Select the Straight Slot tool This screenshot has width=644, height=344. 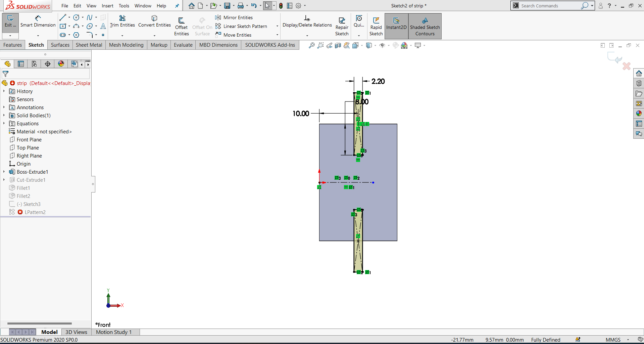tap(63, 35)
